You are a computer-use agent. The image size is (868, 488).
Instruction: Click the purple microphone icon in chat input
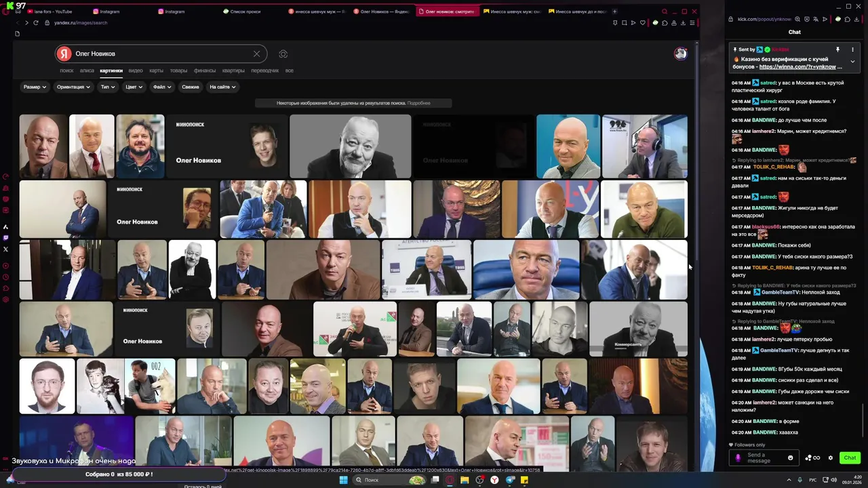tap(738, 458)
